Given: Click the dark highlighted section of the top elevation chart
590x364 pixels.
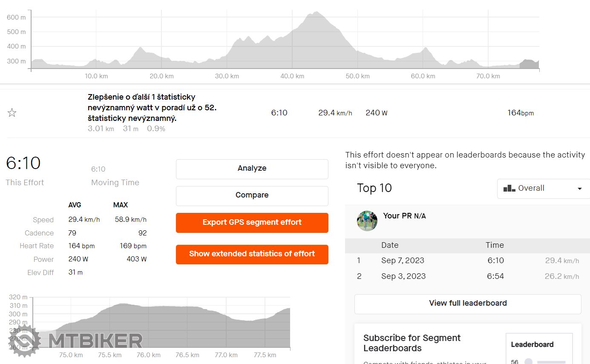Looking at the screenshot, I should pyautogui.click(x=529, y=64).
